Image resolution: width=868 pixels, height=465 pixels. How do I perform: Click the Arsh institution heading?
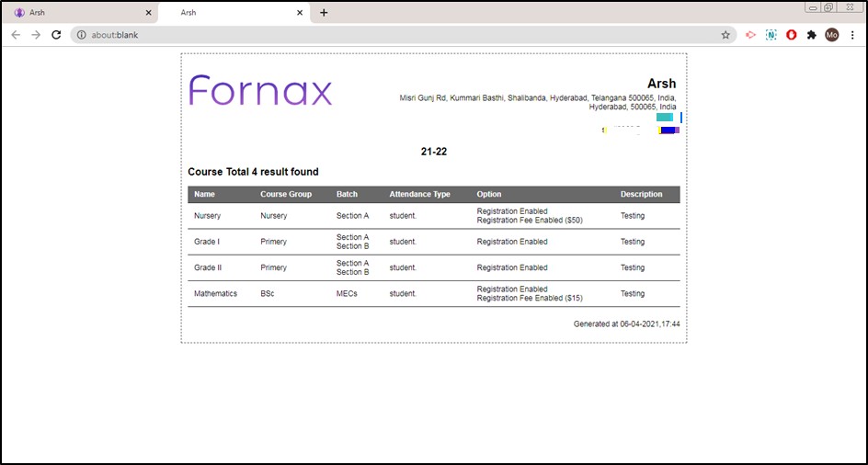[x=661, y=84]
